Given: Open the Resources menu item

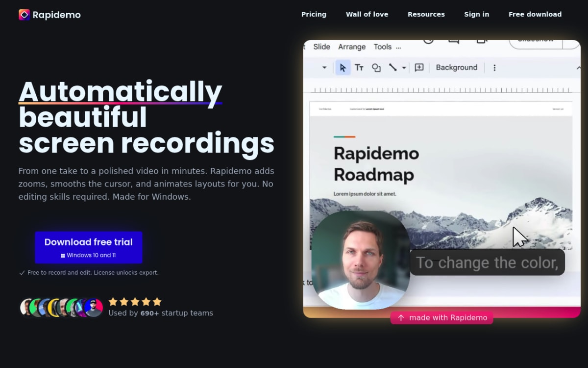Looking at the screenshot, I should coord(426,14).
